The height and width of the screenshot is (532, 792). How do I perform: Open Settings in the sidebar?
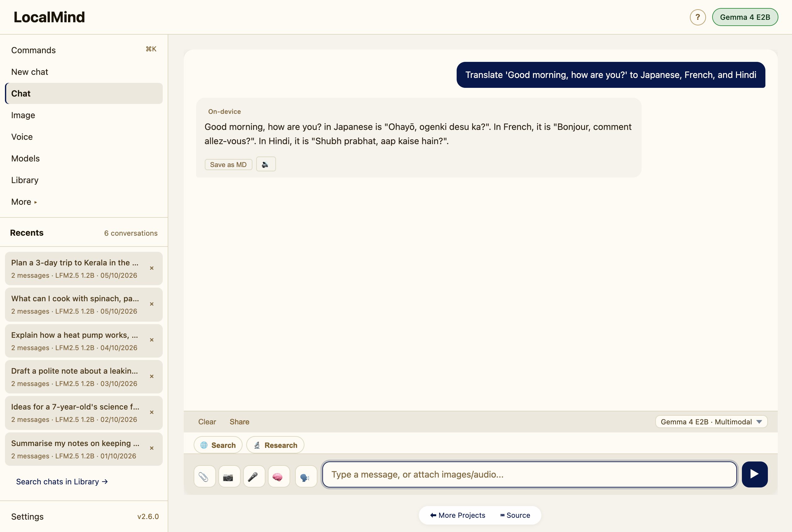coord(28,517)
